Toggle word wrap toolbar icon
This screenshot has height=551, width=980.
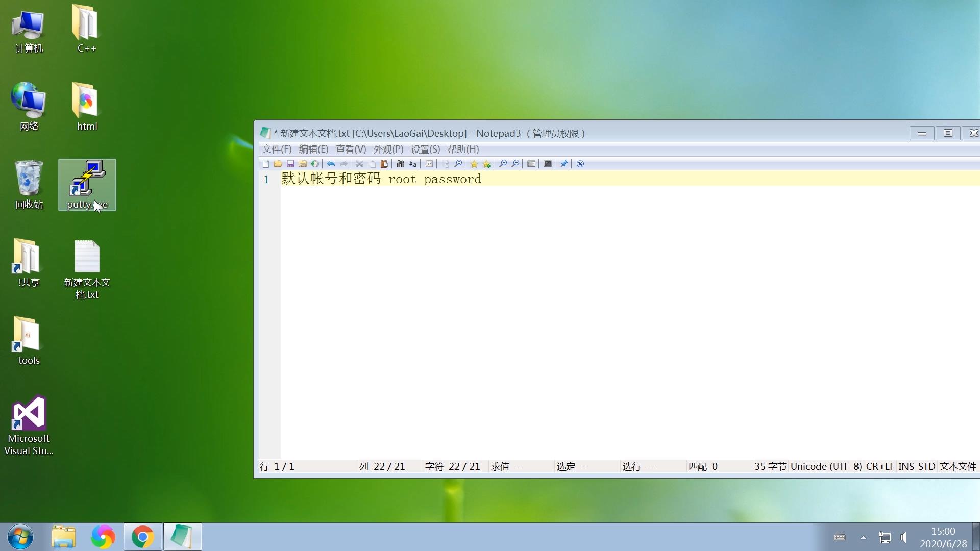tap(429, 164)
